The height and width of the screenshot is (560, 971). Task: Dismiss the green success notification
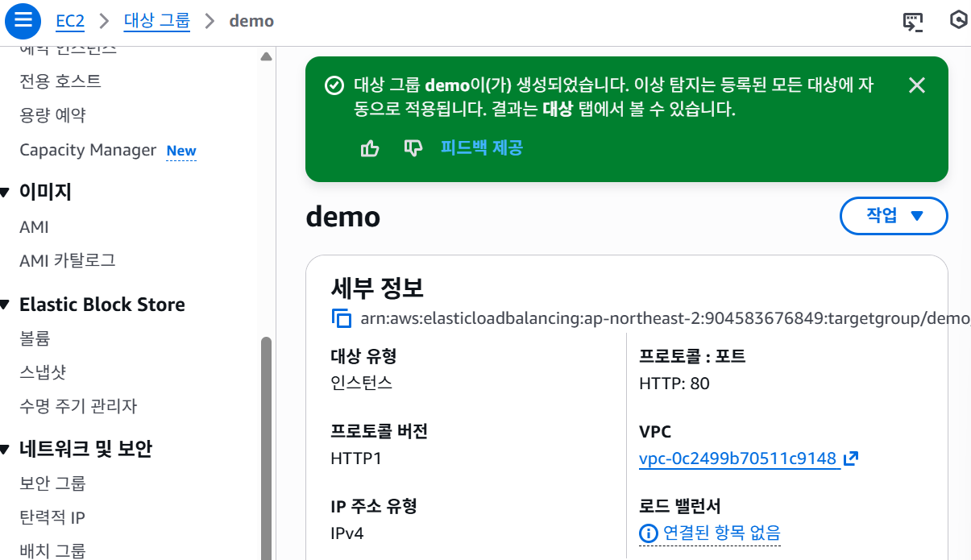916,85
